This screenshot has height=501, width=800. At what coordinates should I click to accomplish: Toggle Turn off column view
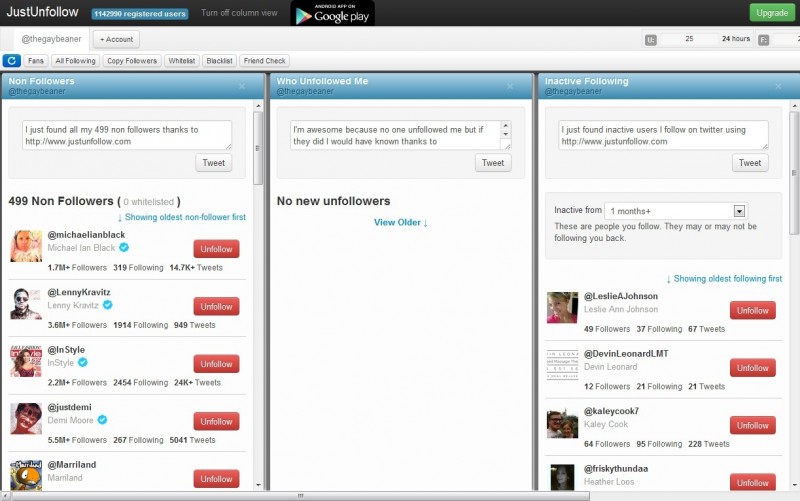(x=239, y=13)
